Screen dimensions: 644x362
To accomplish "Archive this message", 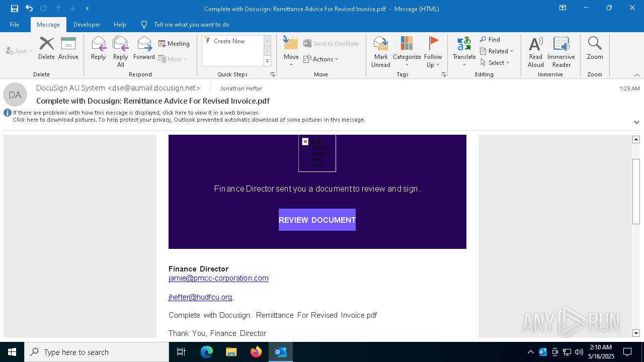I will 68,48.
